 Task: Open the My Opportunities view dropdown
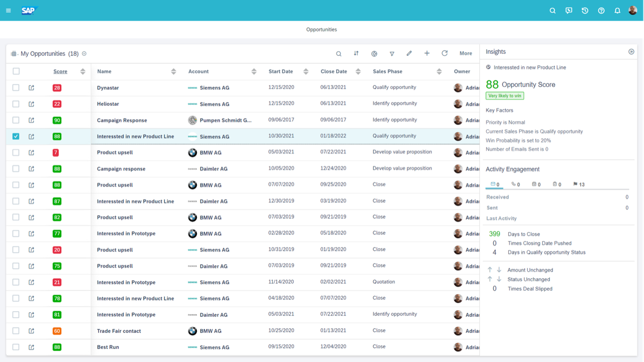(x=84, y=54)
